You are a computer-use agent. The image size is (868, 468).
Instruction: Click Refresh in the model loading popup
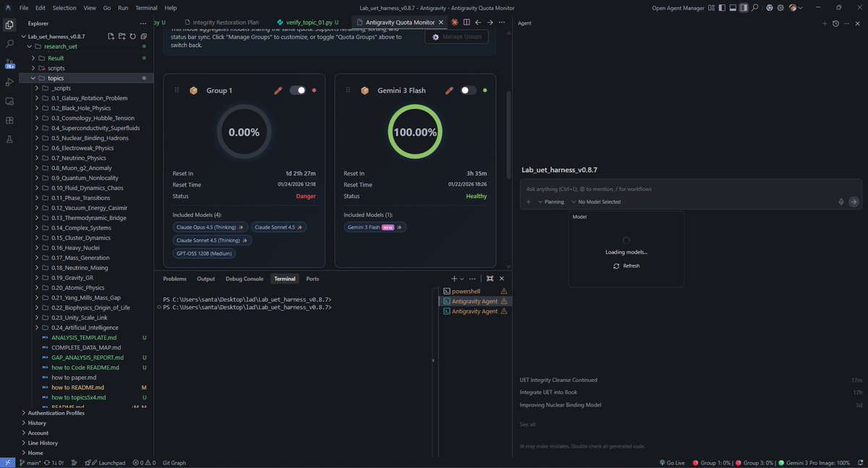626,265
